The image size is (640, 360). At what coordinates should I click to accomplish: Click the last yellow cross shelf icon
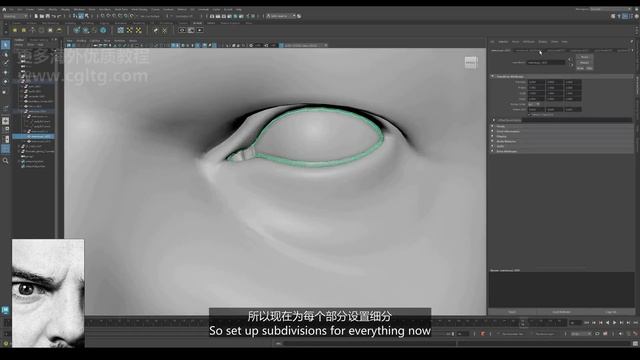138,30
